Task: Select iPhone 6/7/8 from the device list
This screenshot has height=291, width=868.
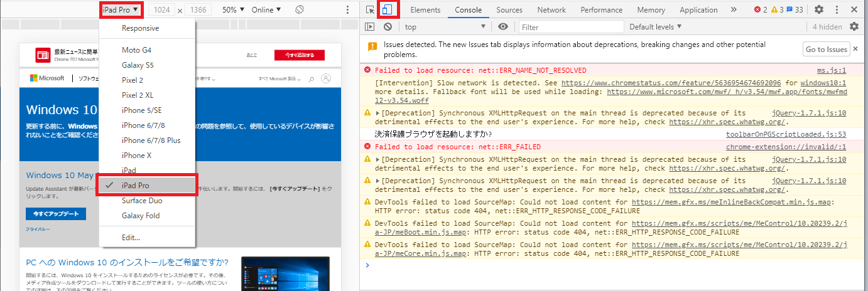Action: (x=148, y=125)
